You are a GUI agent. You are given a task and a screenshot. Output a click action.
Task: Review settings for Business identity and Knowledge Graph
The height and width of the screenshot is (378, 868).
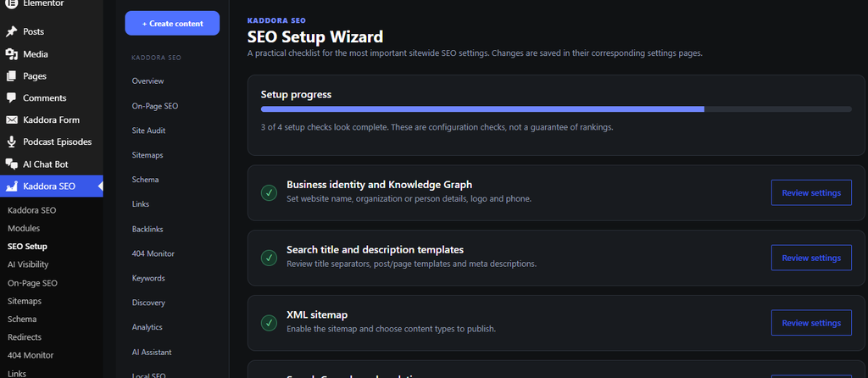point(811,192)
